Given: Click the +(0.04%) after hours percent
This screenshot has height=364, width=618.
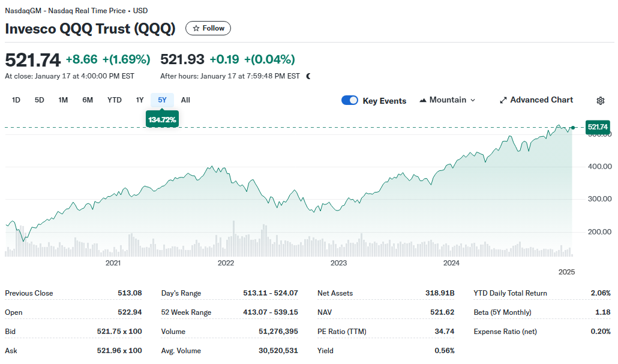Looking at the screenshot, I should 269,59.
